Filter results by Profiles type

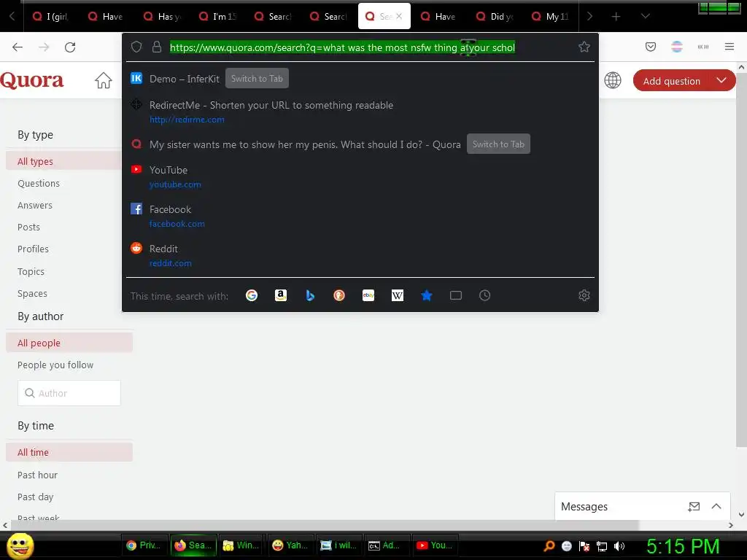[x=33, y=249]
